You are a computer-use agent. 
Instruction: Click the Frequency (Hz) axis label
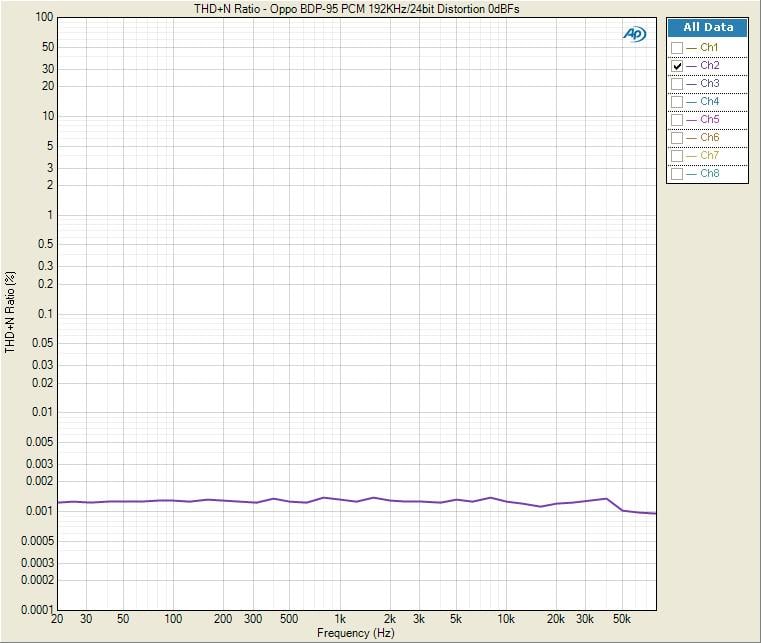click(x=356, y=633)
